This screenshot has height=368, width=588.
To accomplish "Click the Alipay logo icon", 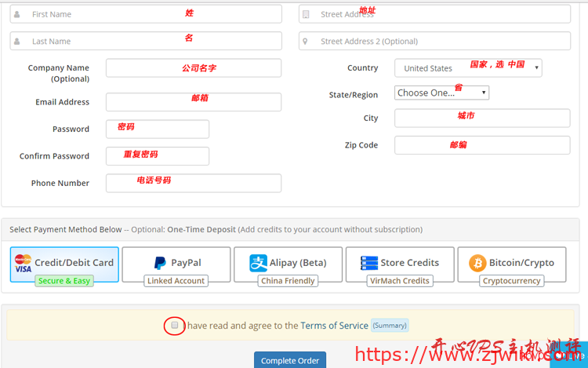I will [x=259, y=263].
